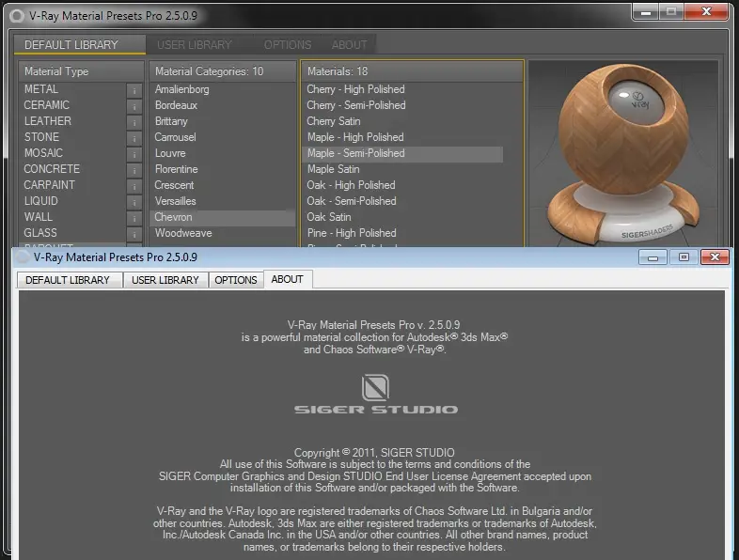
Task: Switch to OPTIONS tab in front window
Action: pos(236,280)
